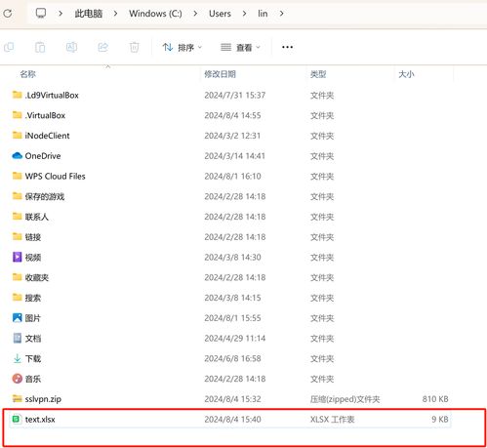The width and height of the screenshot is (487, 448).
Task: Click the 链接 folder icon
Action: [17, 236]
